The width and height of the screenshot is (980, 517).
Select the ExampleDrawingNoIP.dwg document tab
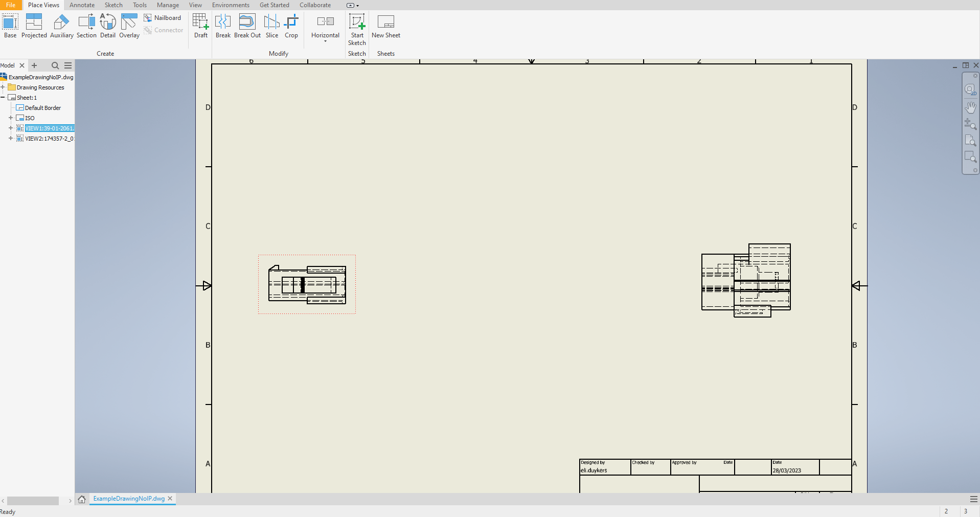point(128,499)
